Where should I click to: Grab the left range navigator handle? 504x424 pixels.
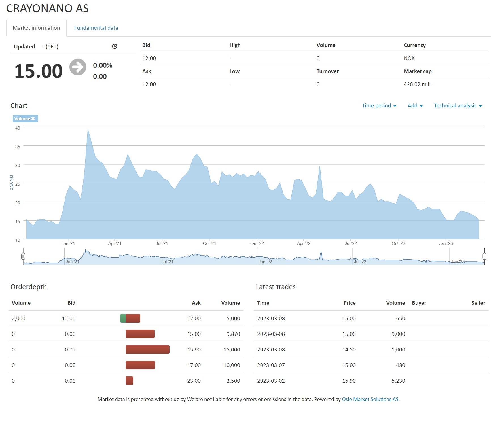point(23,256)
